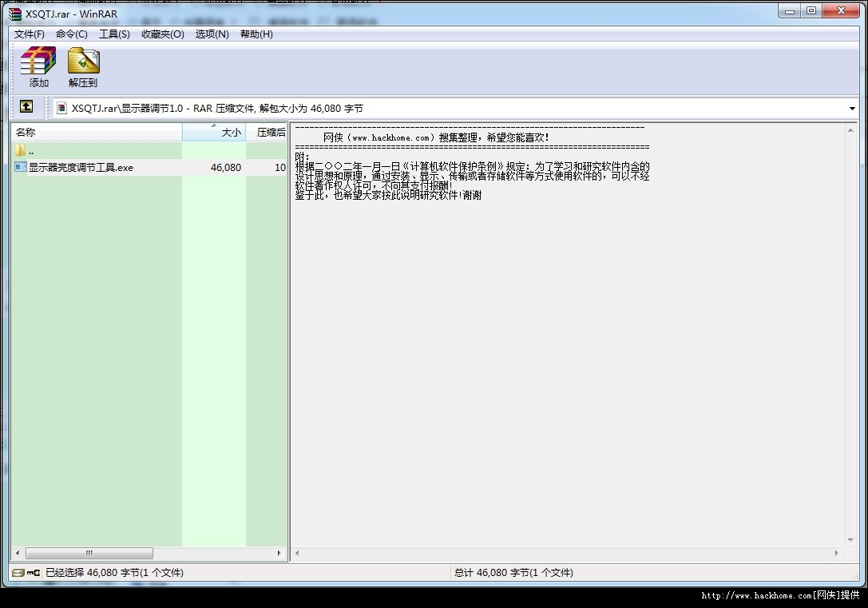Viewport: 868px width, 608px height.
Task: Open the 选项(N) menu
Action: (212, 34)
